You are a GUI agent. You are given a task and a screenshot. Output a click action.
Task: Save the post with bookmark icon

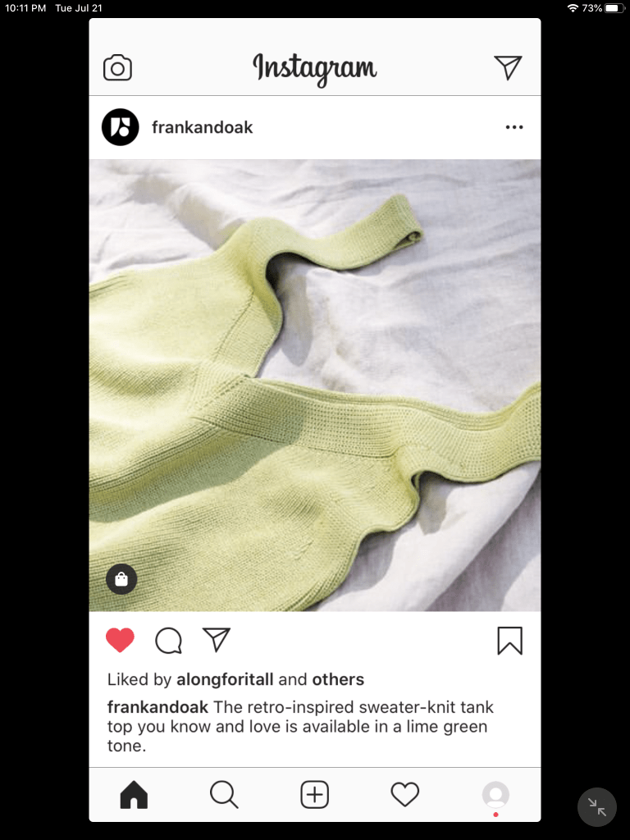[510, 641]
